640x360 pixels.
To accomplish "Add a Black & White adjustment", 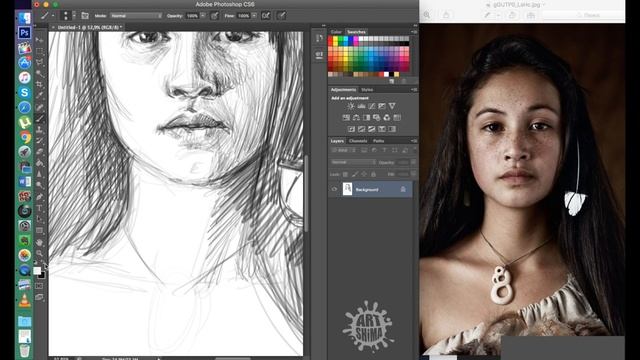I will 367,118.
